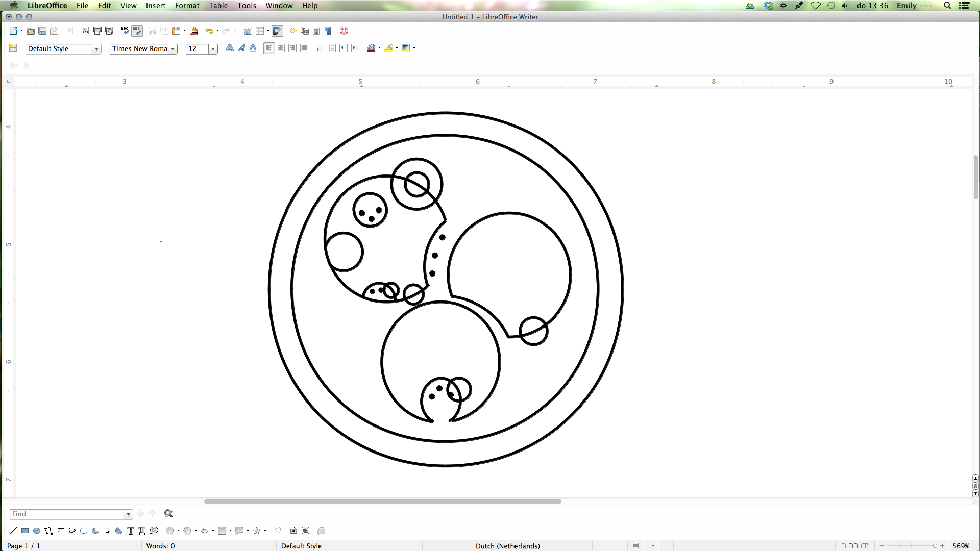Open the Format menu
The height and width of the screenshot is (551, 980).
click(186, 6)
